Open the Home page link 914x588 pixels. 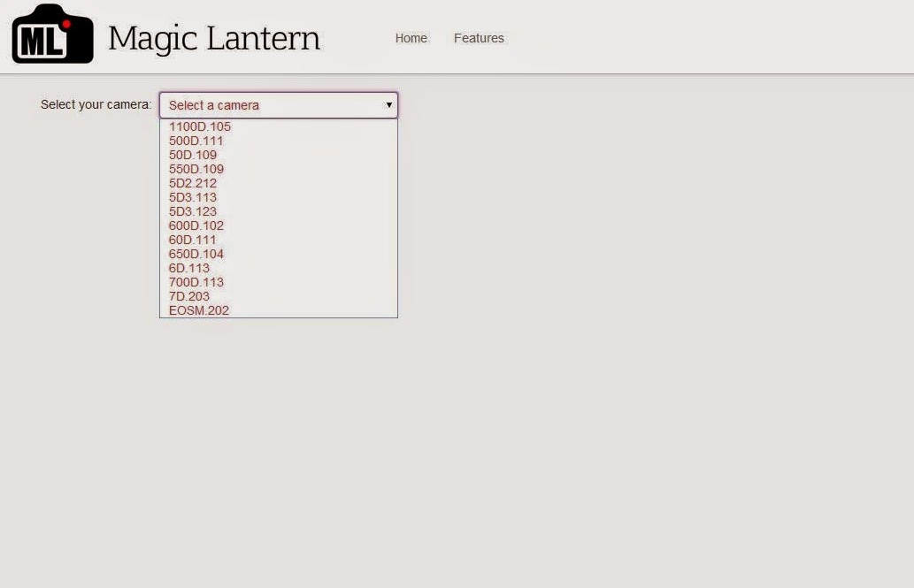pos(411,38)
